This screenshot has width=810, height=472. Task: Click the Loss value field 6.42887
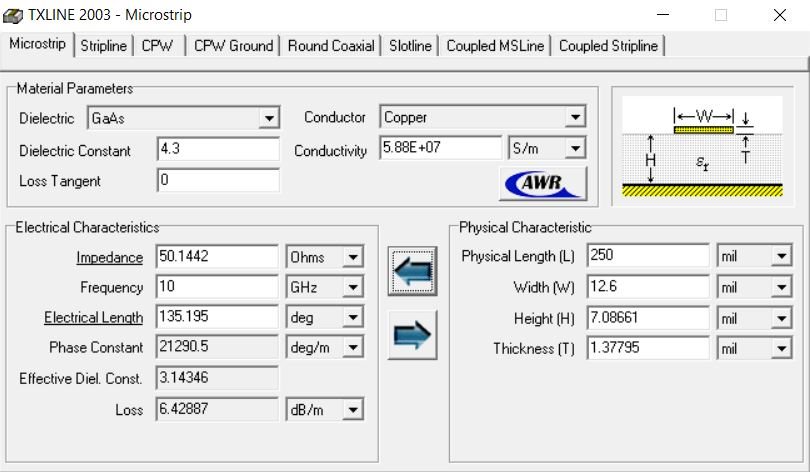point(217,409)
